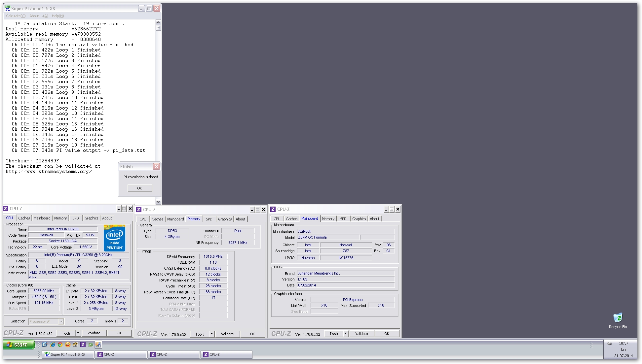The image size is (642, 364).
Task: Click the Intel Inside Pentium logo
Action: click(114, 238)
